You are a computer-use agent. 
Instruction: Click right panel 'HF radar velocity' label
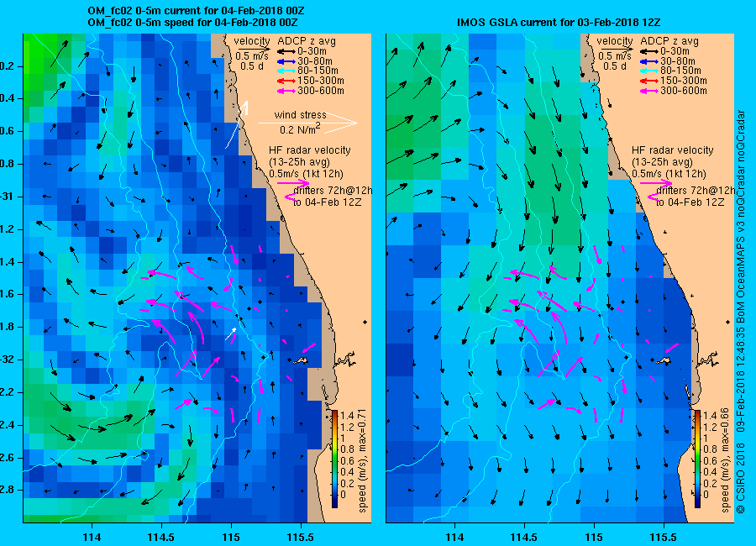pyautogui.click(x=673, y=150)
